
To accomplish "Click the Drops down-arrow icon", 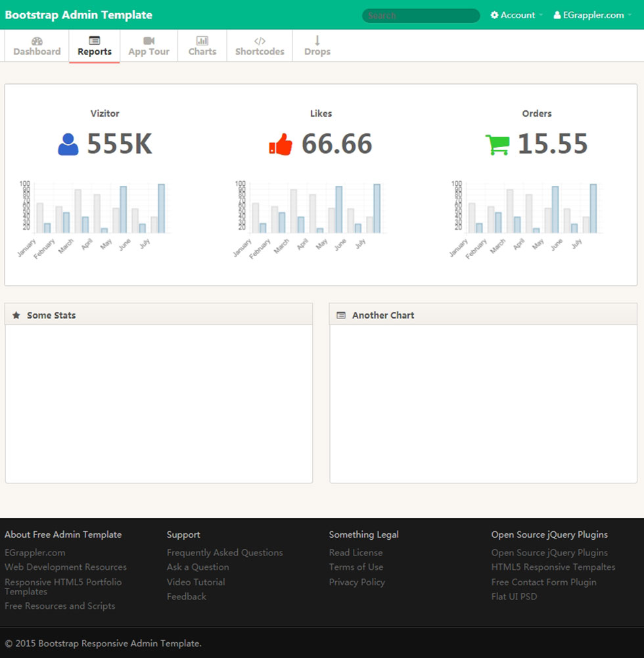I will point(317,40).
